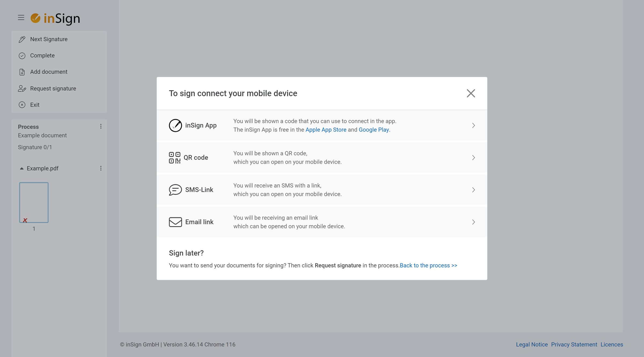
Task: Click the page 1 thumbnail of Example.pdf
Action: point(34,202)
